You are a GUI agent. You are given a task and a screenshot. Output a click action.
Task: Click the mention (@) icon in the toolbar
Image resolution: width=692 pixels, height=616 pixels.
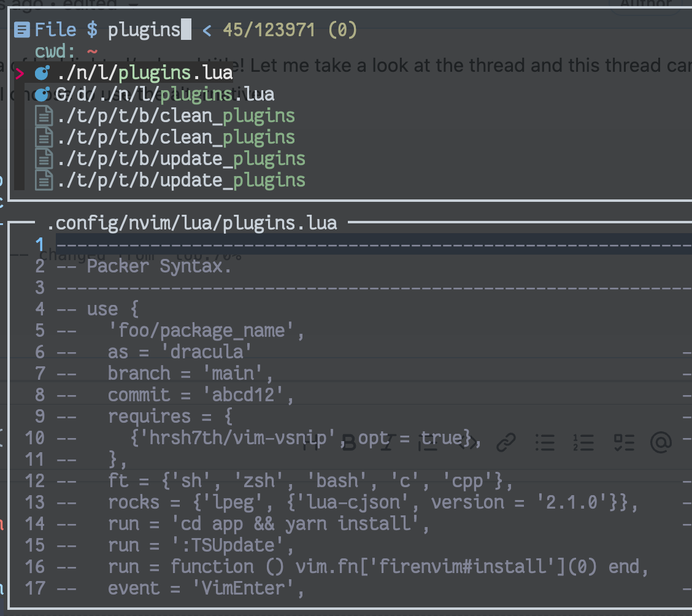click(x=661, y=443)
